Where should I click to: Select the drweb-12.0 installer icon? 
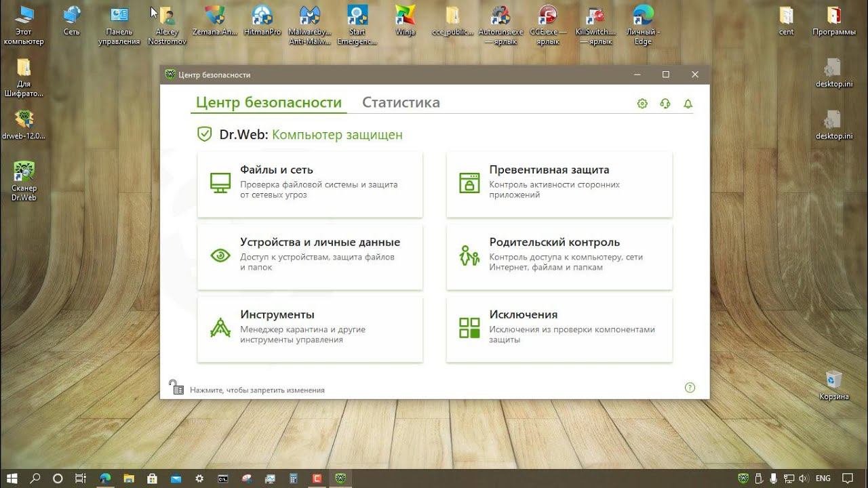[x=24, y=125]
